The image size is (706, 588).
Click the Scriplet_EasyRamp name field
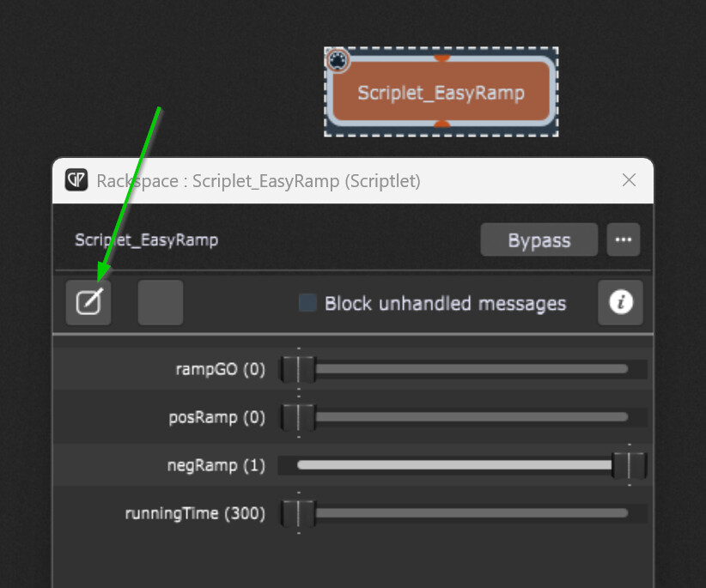pyautogui.click(x=147, y=240)
